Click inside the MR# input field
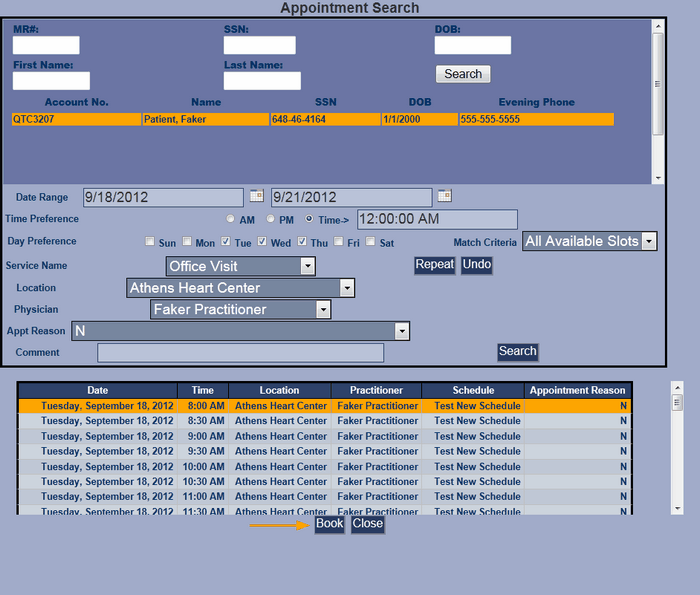The height and width of the screenshot is (595, 700). pos(46,46)
